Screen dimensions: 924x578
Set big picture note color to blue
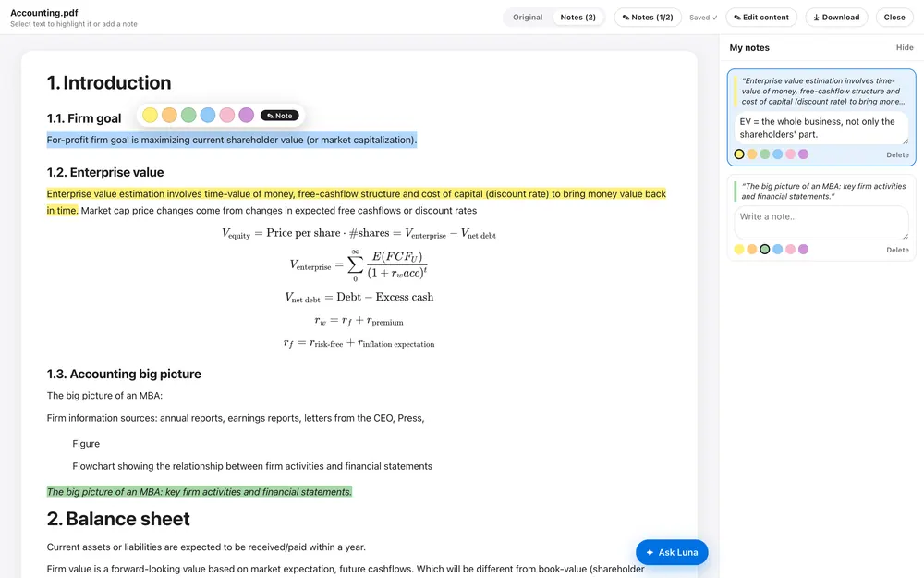[x=778, y=249]
